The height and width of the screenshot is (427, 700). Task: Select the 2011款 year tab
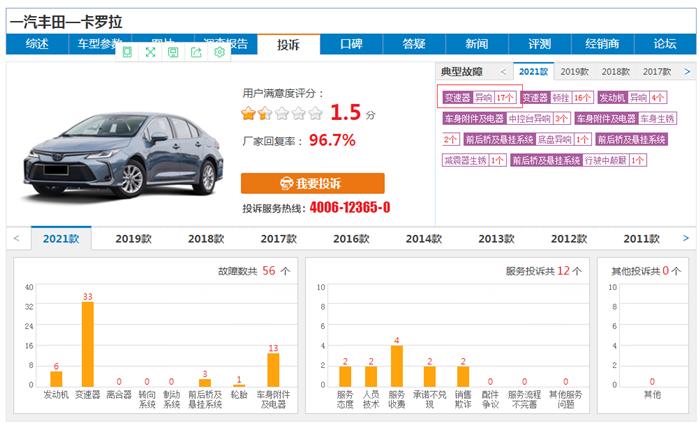point(642,239)
